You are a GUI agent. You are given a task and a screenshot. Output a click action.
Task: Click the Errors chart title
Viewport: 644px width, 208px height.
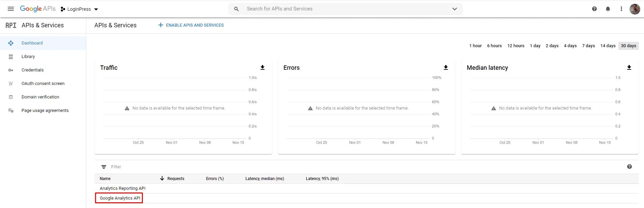click(292, 68)
